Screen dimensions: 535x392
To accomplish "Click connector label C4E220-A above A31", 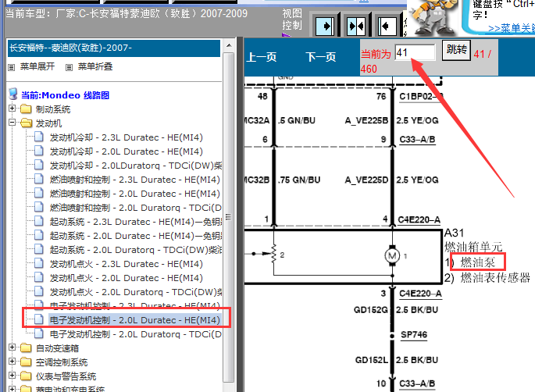I will tap(419, 219).
